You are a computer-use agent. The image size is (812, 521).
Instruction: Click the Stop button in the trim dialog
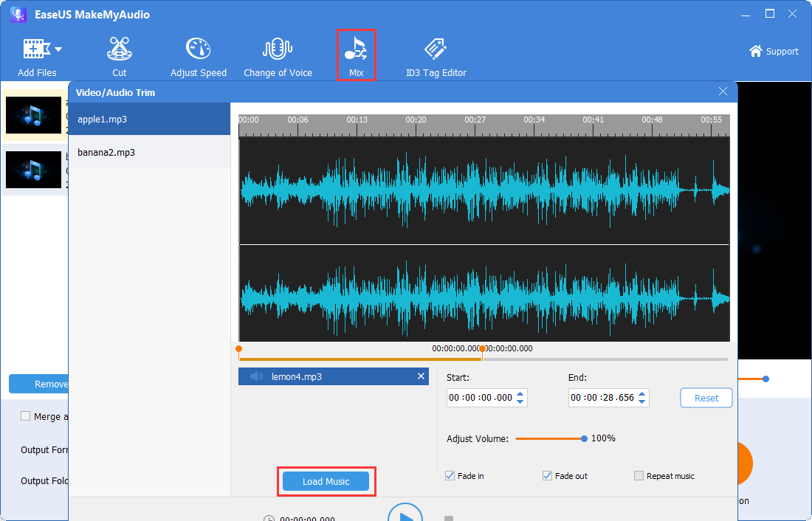[449, 518]
